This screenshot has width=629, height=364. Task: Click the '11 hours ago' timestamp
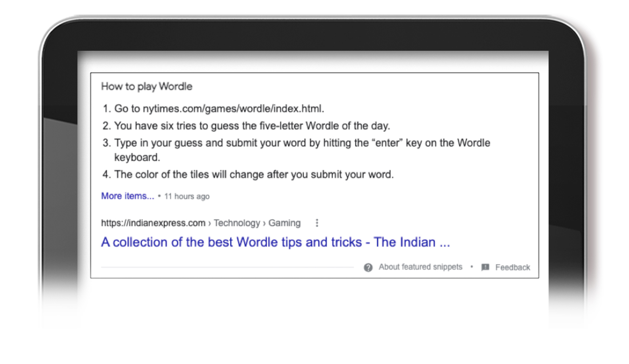(187, 196)
